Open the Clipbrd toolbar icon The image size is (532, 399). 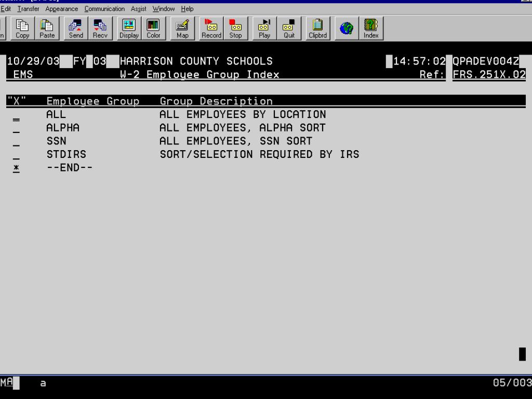point(317,29)
